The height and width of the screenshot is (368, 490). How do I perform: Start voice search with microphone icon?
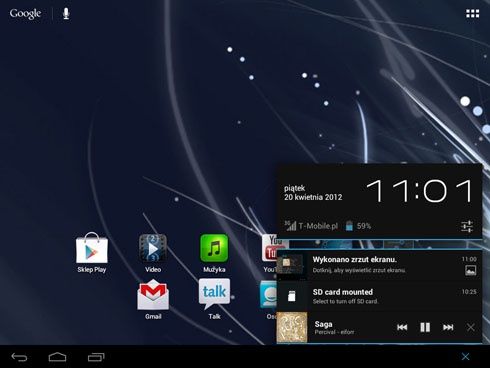coord(66,14)
